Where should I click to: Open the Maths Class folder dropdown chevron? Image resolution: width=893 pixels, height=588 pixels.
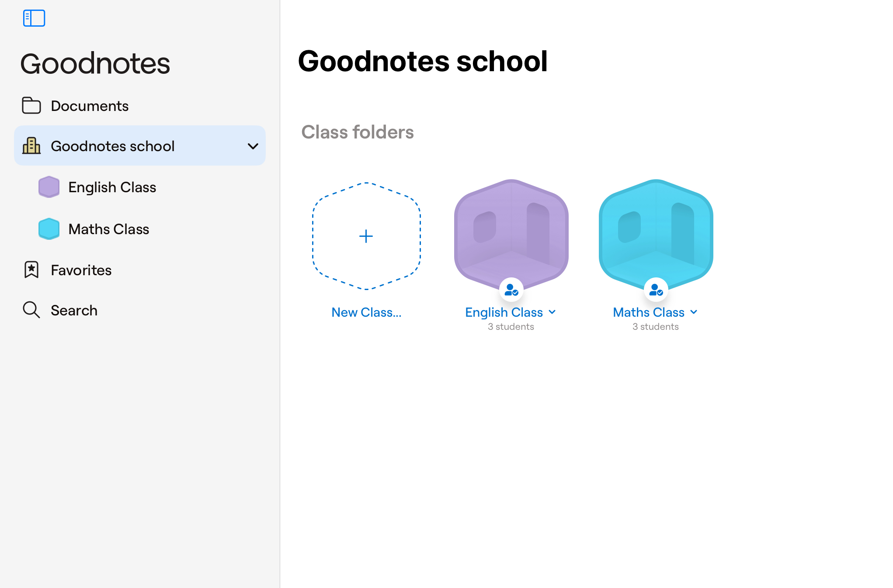(x=694, y=312)
